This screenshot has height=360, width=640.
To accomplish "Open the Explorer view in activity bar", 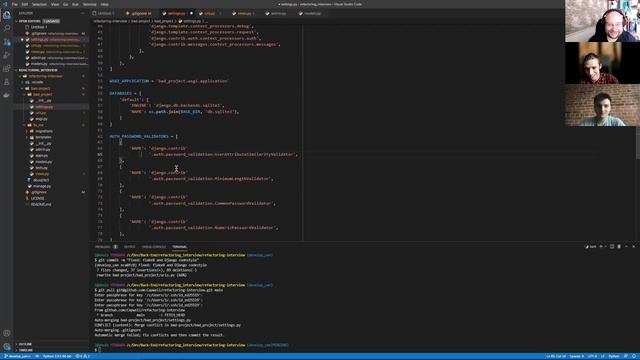I will [x=7, y=15].
